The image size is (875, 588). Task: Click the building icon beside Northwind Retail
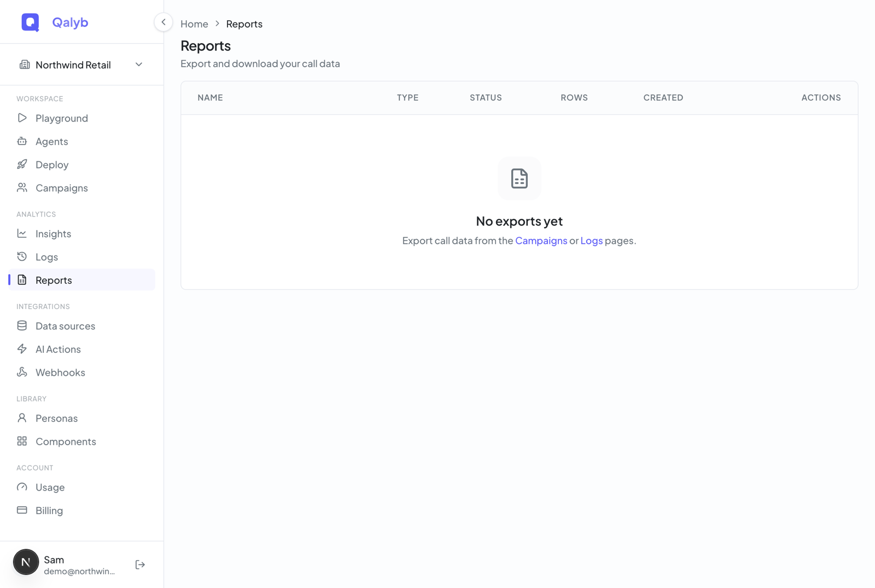25,65
